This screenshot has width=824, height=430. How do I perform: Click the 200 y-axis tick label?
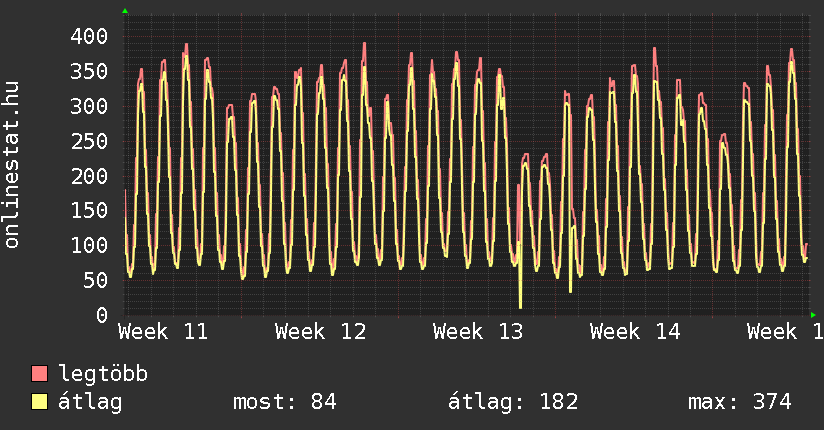point(89,176)
